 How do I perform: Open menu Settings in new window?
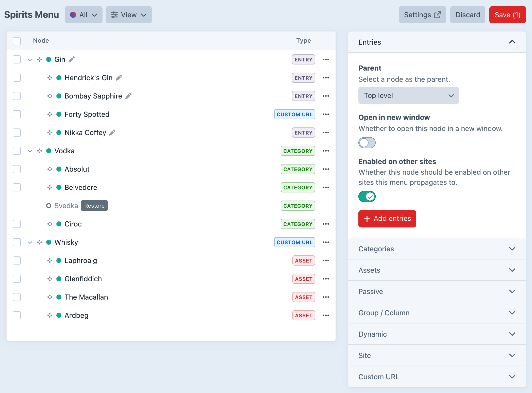423,15
